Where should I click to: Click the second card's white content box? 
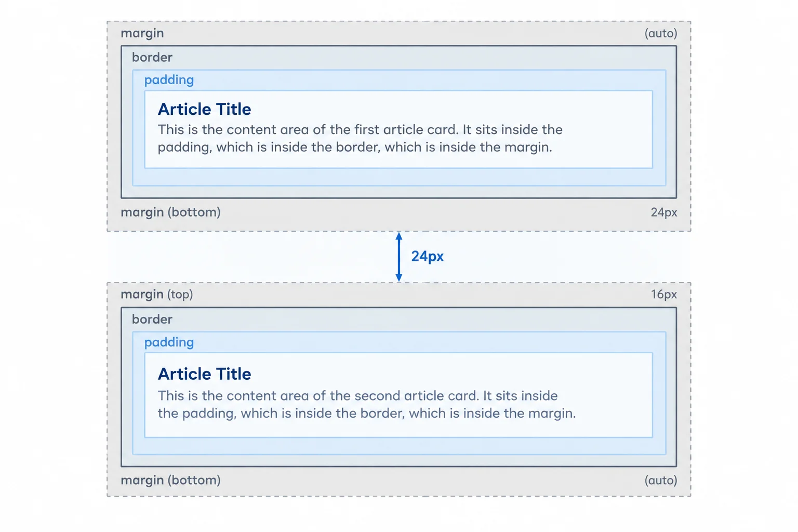click(398, 395)
